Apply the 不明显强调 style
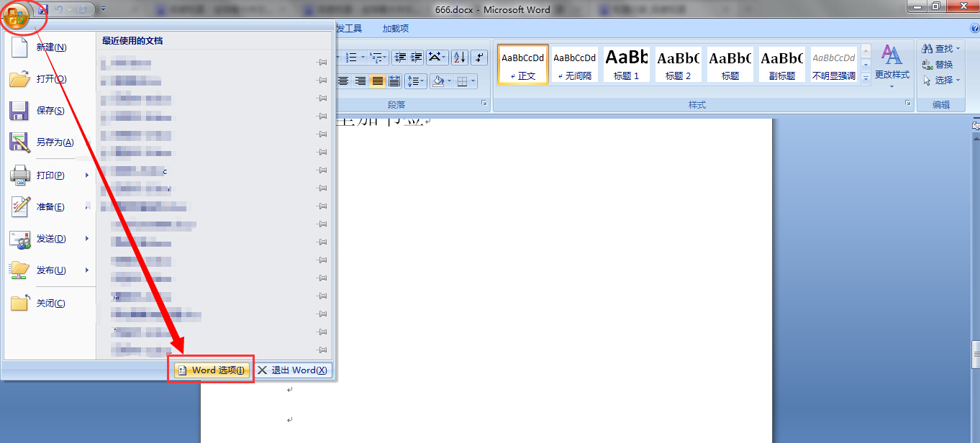Image resolution: width=980 pixels, height=443 pixels. pos(834,65)
